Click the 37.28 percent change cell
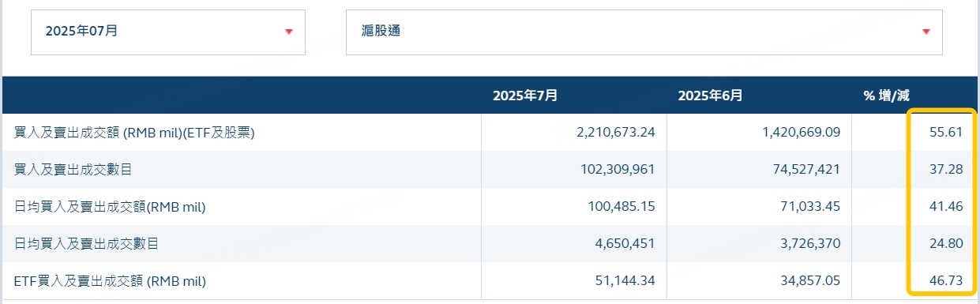The height and width of the screenshot is (304, 980). coord(946,170)
